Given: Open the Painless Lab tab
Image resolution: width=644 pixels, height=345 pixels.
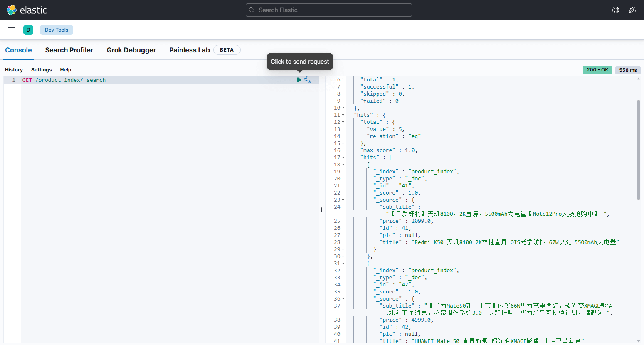Looking at the screenshot, I should pyautogui.click(x=189, y=50).
